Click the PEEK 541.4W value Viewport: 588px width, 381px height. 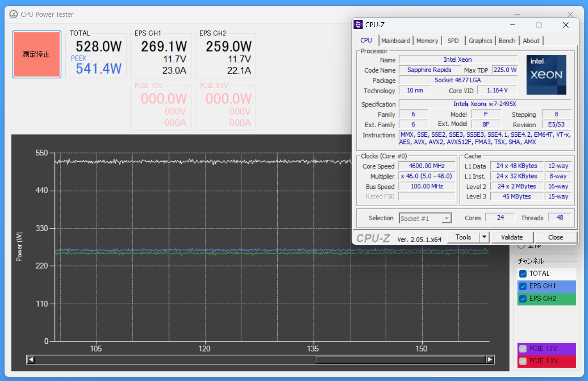coord(99,69)
